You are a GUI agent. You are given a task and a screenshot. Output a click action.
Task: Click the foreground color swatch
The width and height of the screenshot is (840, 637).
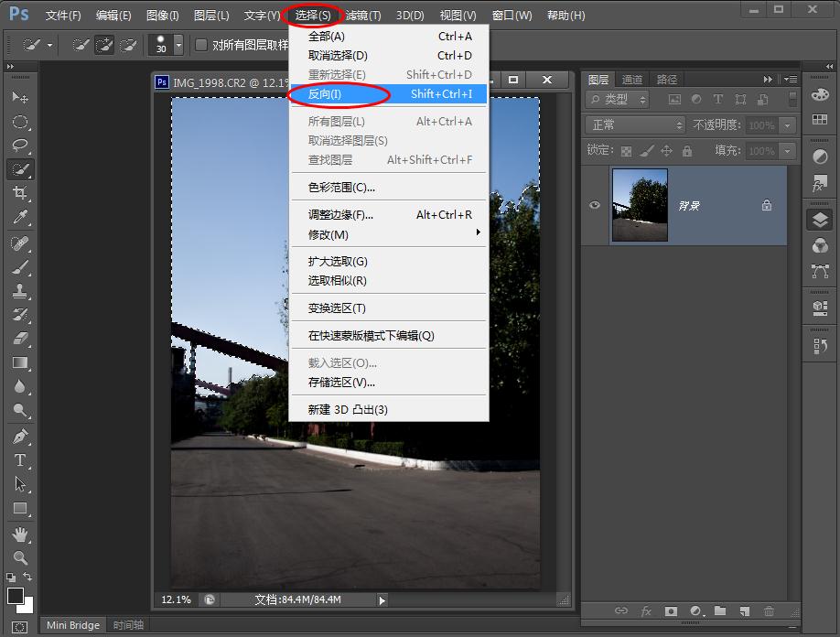[16, 596]
